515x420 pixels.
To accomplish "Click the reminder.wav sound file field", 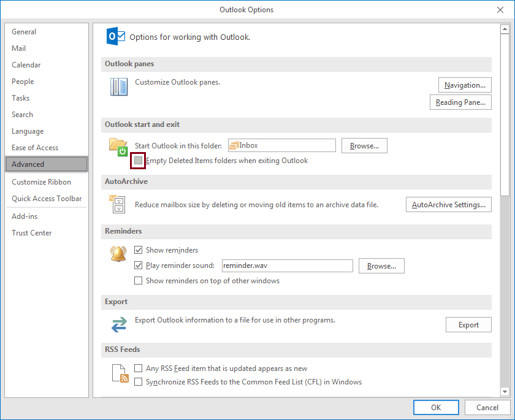I will [288, 265].
